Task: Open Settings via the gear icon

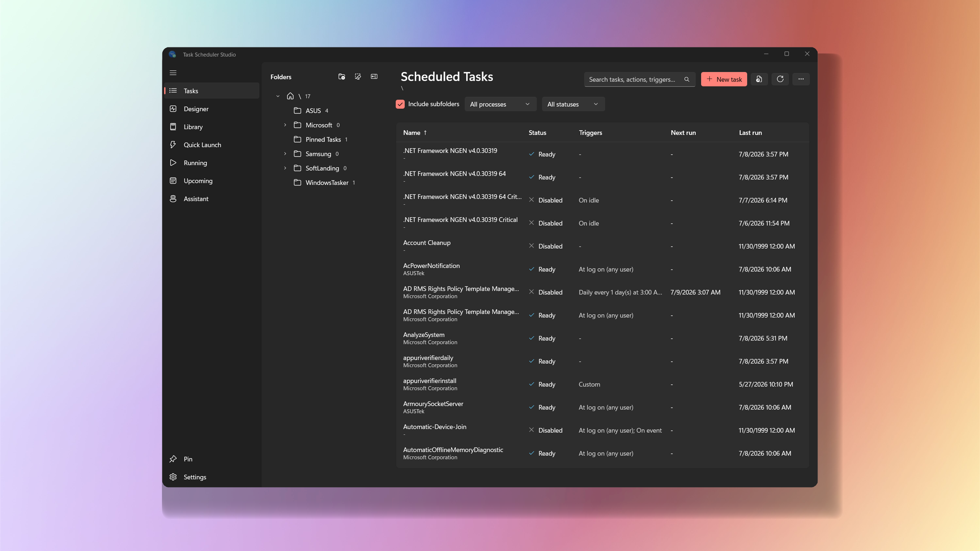Action: pyautogui.click(x=173, y=477)
